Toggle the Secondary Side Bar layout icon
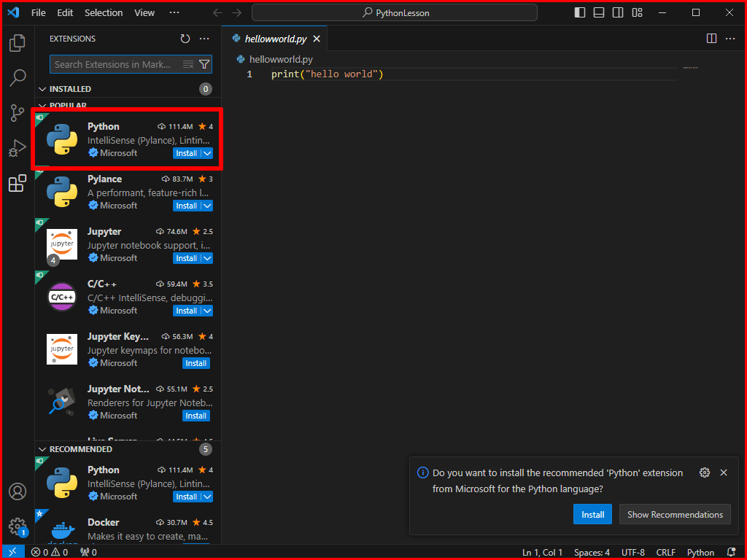Viewport: 747px width, 560px height. (x=618, y=13)
